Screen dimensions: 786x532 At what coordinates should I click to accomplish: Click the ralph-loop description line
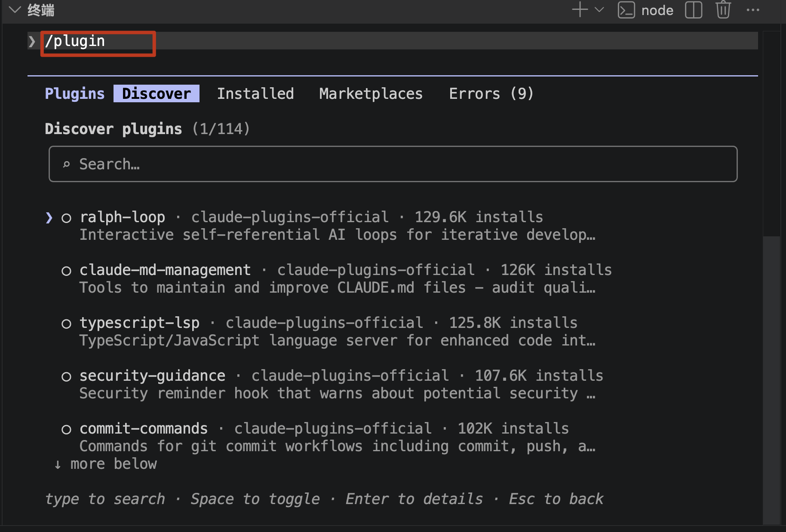point(338,235)
